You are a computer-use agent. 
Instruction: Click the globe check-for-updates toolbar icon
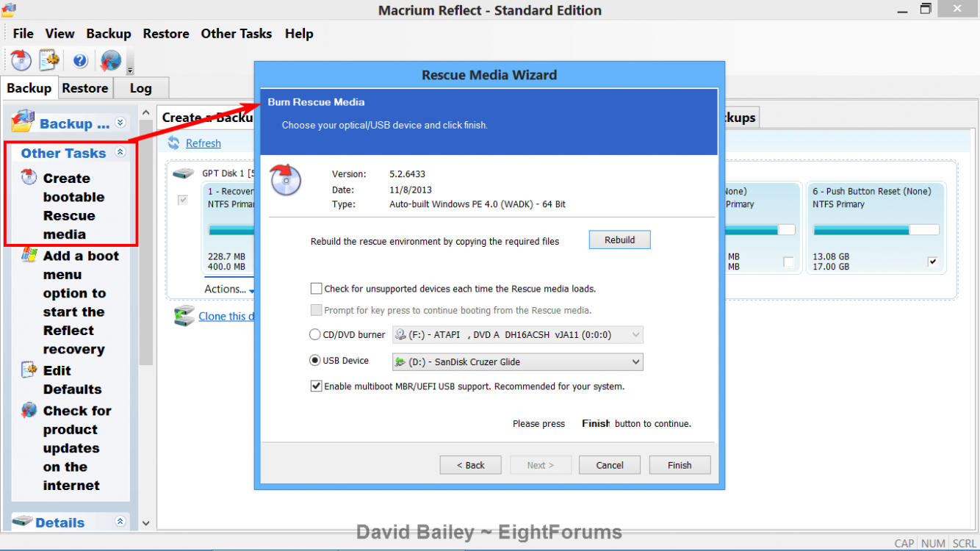point(111,60)
